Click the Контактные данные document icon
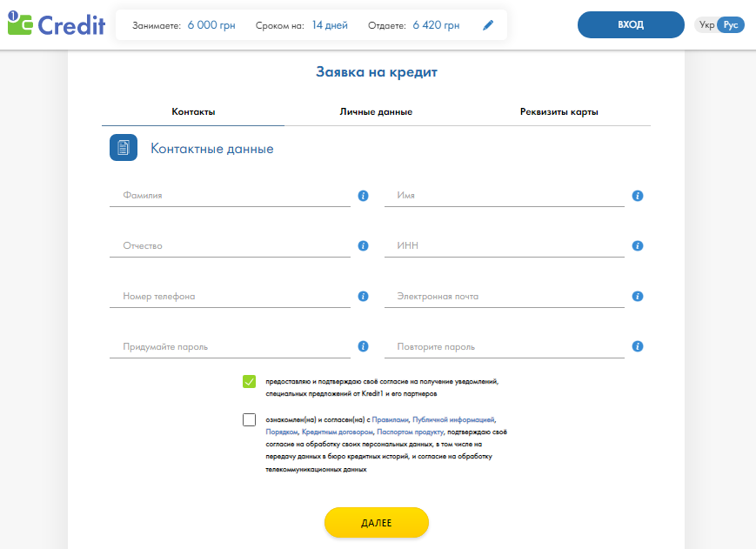The width and height of the screenshot is (756, 549). (124, 148)
